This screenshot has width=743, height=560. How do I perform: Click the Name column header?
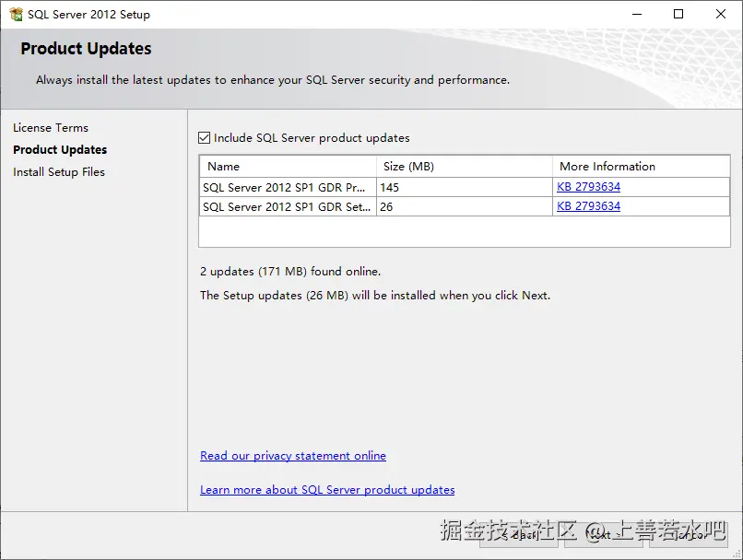289,167
